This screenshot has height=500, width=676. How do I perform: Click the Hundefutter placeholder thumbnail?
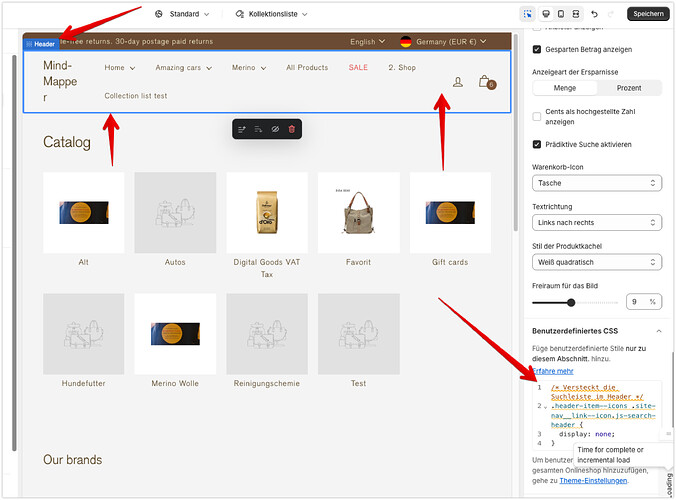point(84,334)
